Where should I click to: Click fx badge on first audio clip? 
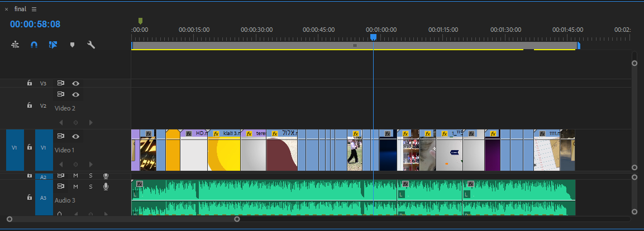[x=140, y=184]
